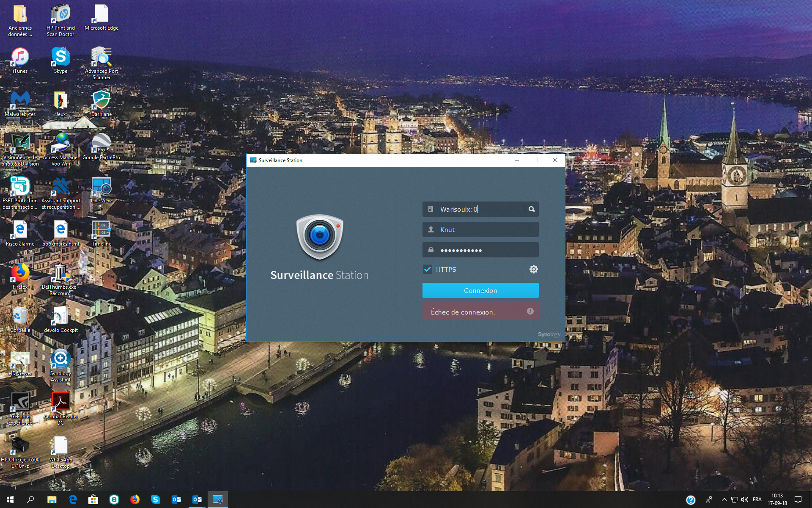Click the search magnifier beside the server address
Viewport: 812px width, 508px height.
tap(532, 209)
